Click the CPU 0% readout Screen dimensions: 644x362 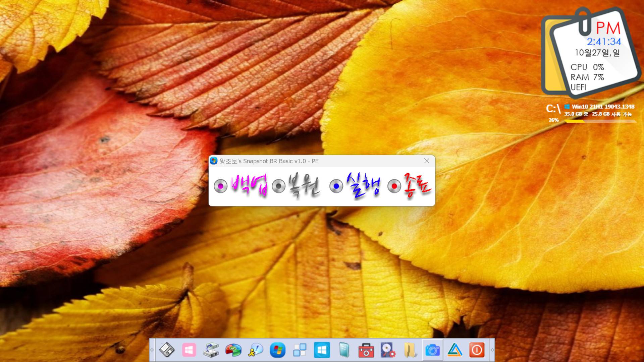pyautogui.click(x=587, y=67)
